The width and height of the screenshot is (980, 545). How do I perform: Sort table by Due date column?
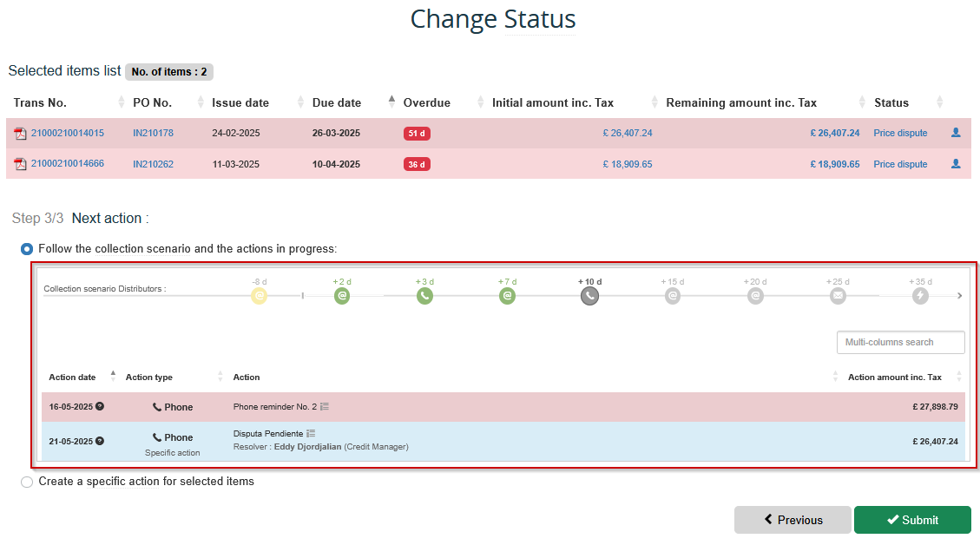pyautogui.click(x=337, y=102)
